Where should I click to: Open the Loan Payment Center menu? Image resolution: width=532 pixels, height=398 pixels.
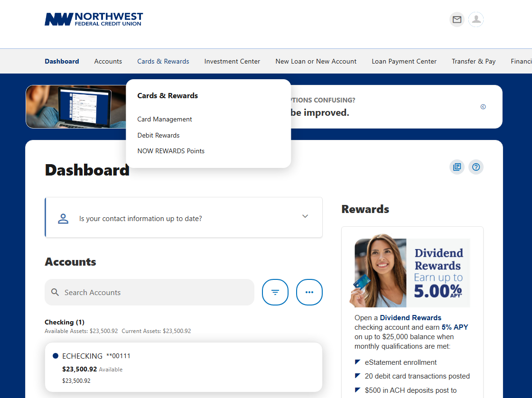(404, 61)
